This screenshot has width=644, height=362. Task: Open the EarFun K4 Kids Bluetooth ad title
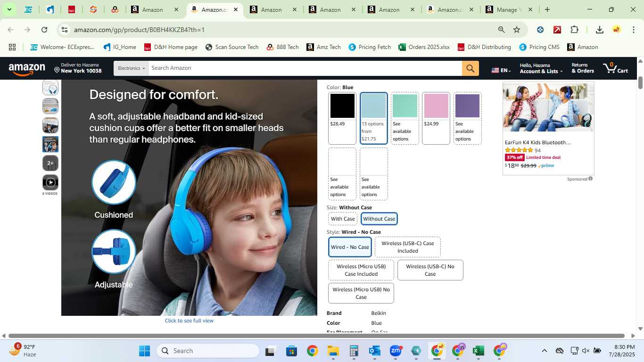537,142
